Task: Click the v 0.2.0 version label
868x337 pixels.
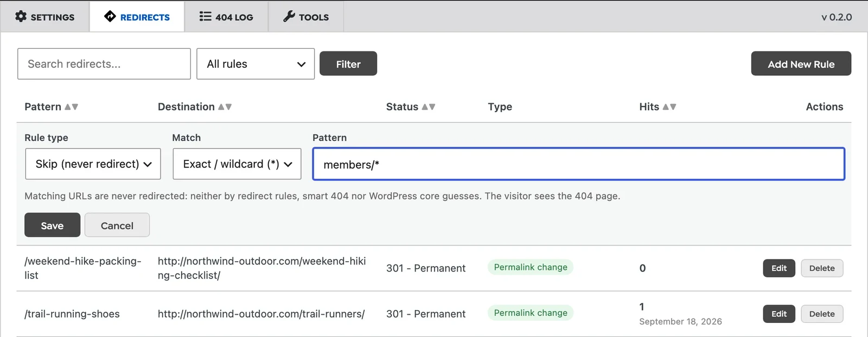Action: coord(837,17)
